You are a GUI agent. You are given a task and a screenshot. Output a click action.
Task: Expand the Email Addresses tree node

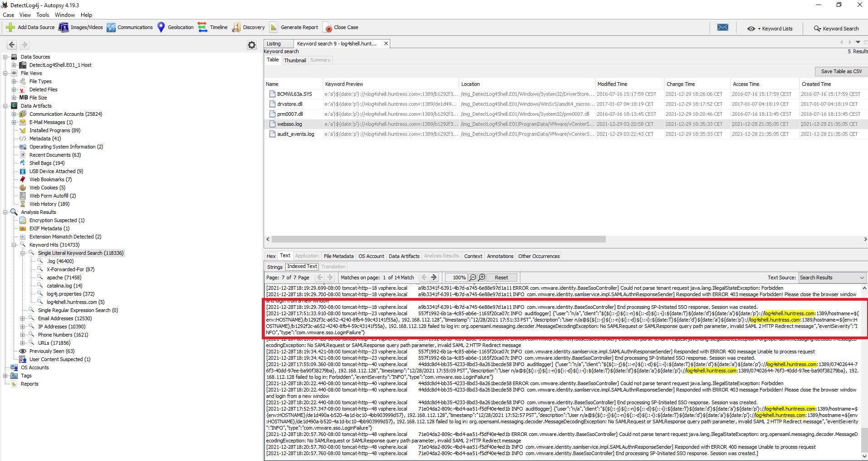(x=23, y=318)
